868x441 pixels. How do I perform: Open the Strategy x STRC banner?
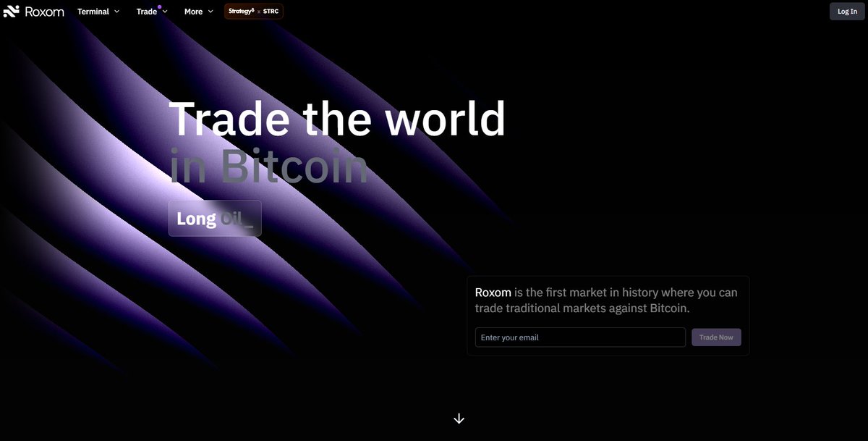point(254,12)
